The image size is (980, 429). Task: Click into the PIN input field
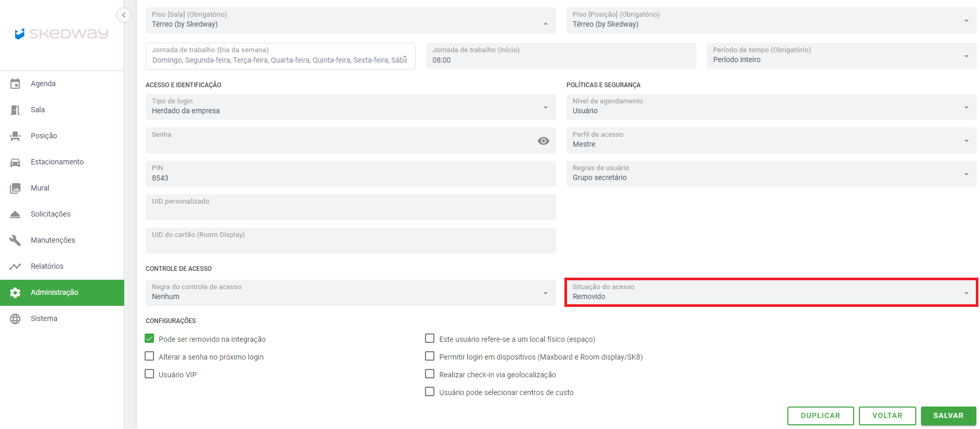[350, 177]
